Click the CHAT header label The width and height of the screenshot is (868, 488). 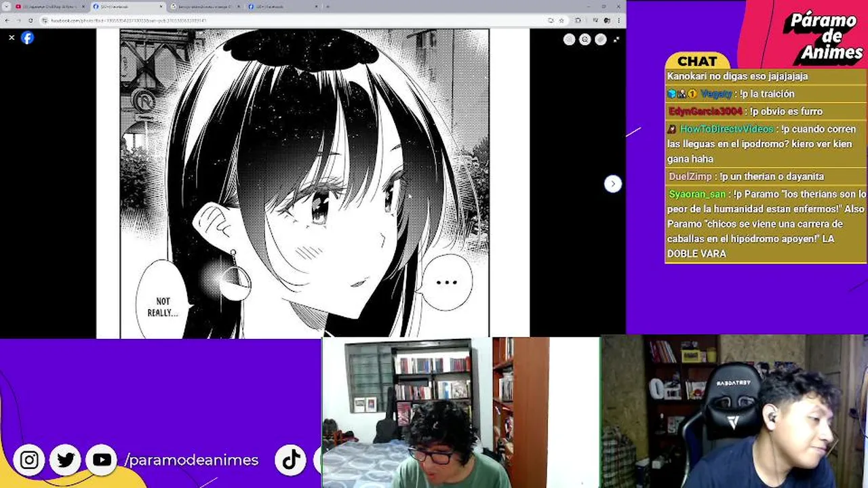(x=697, y=61)
